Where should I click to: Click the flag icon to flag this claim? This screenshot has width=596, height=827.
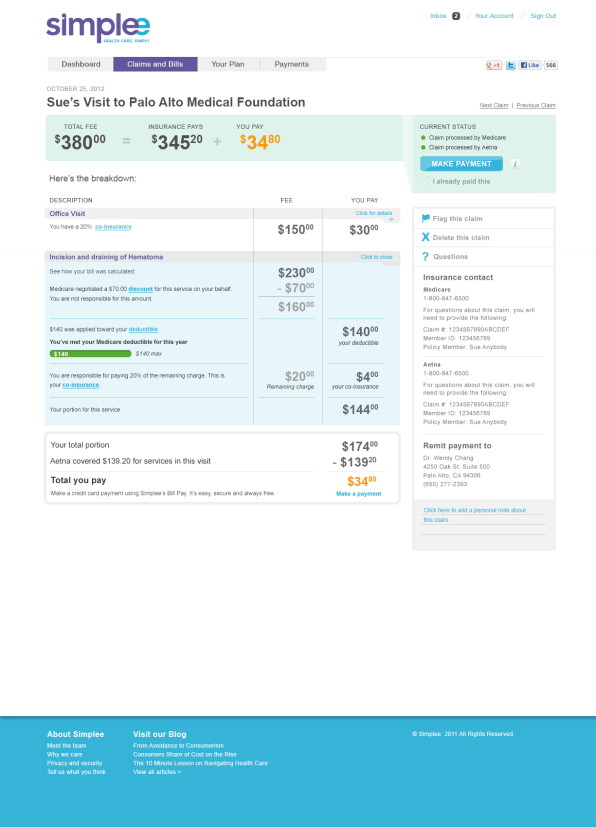(x=426, y=218)
